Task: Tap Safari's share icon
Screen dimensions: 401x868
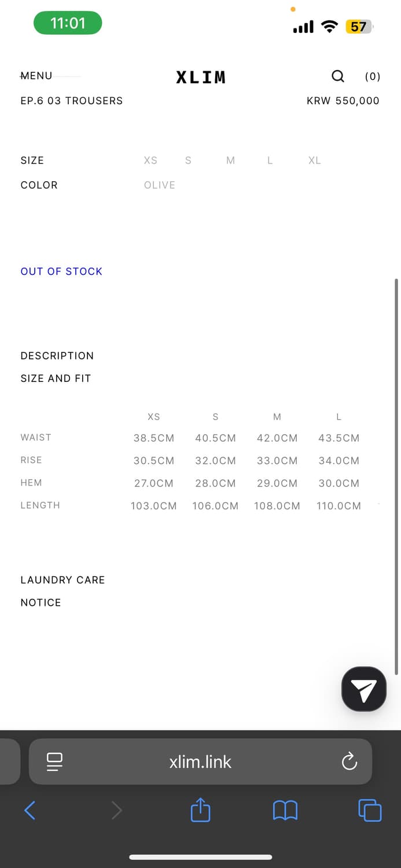Action: pyautogui.click(x=200, y=810)
